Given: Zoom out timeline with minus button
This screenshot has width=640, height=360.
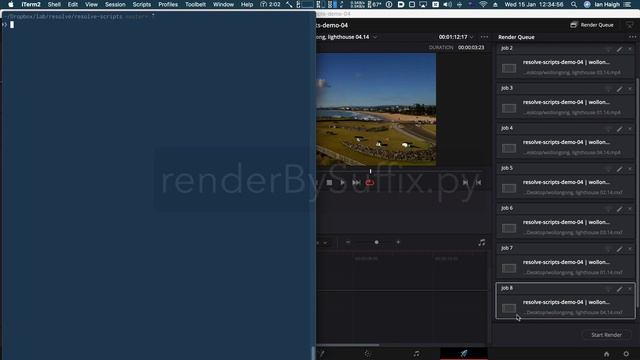Looking at the screenshot, I should tap(348, 242).
